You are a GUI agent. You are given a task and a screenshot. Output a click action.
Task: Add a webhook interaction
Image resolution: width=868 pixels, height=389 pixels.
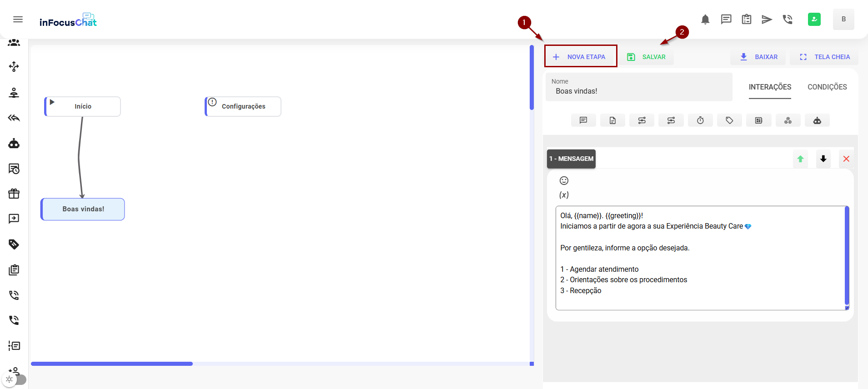pyautogui.click(x=788, y=120)
